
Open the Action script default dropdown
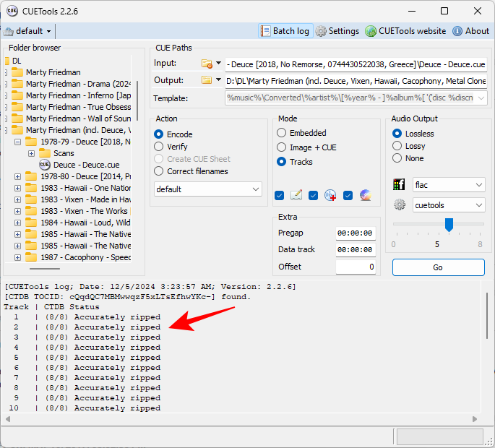pyautogui.click(x=207, y=189)
